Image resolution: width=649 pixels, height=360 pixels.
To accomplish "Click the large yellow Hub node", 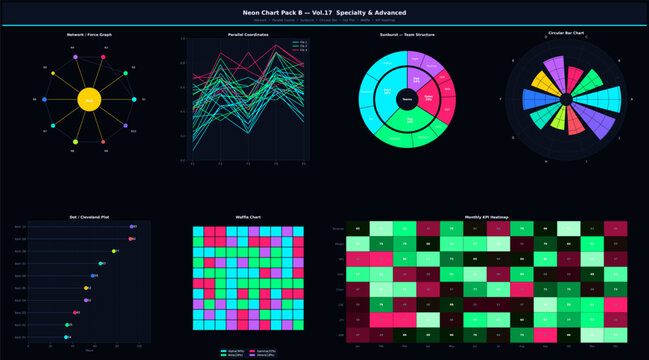I will 89,100.
